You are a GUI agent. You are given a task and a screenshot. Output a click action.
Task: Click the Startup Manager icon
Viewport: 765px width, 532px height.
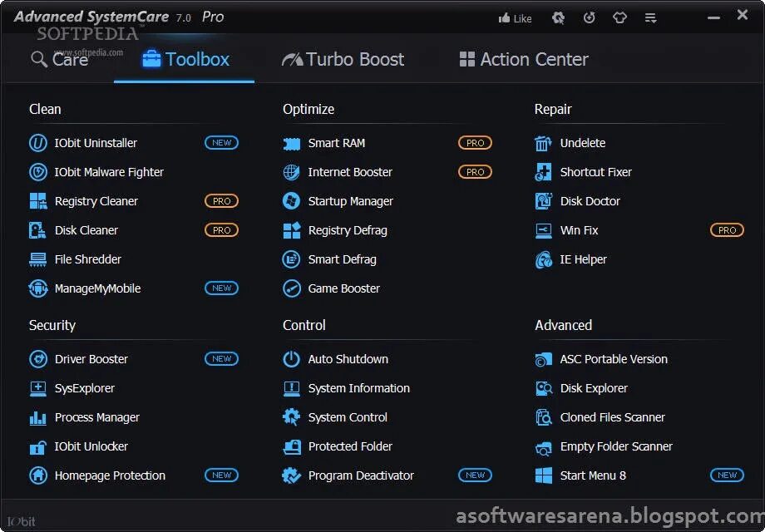point(292,201)
